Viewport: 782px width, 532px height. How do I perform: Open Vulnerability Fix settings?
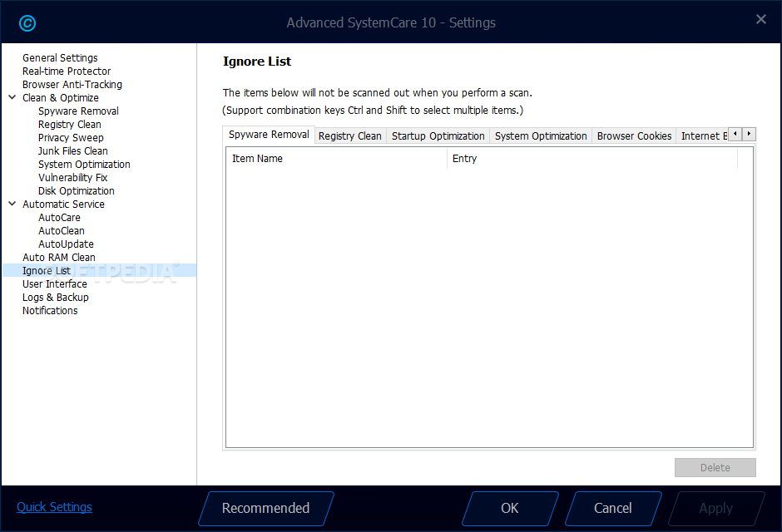[x=73, y=177]
